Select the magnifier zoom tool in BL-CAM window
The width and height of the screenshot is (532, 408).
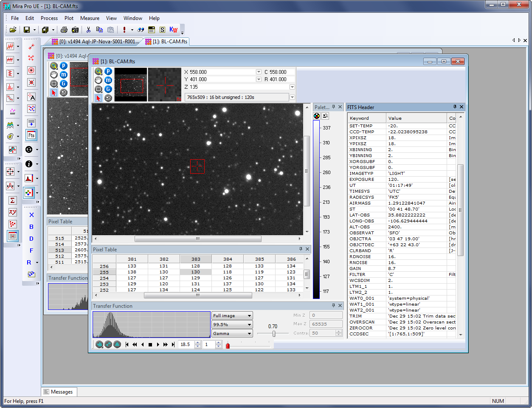coord(99,71)
